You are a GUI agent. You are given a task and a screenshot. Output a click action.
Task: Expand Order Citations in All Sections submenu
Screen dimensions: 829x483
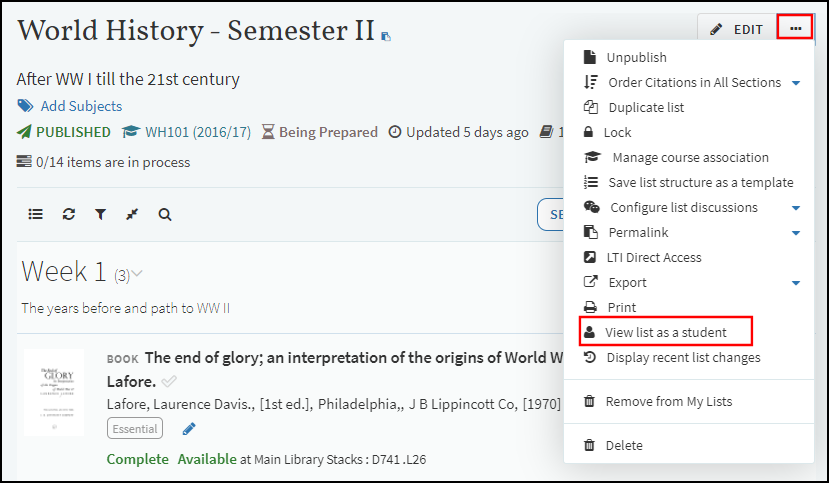coord(796,83)
